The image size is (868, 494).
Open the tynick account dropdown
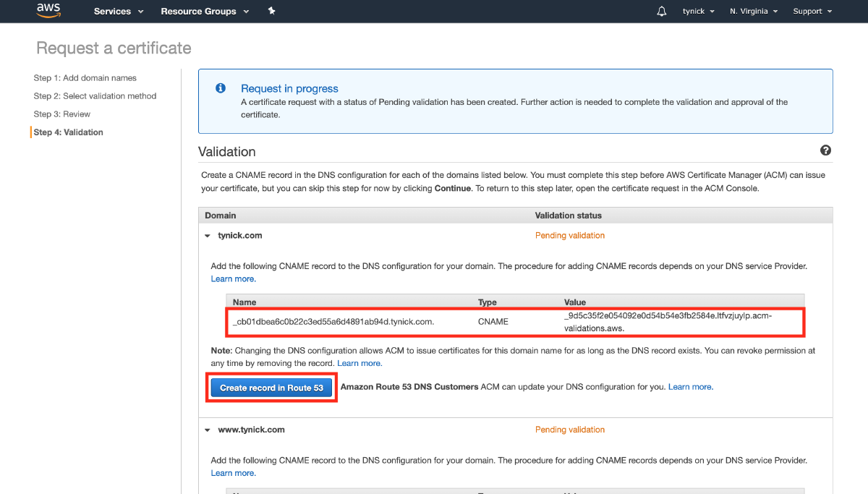(x=698, y=12)
